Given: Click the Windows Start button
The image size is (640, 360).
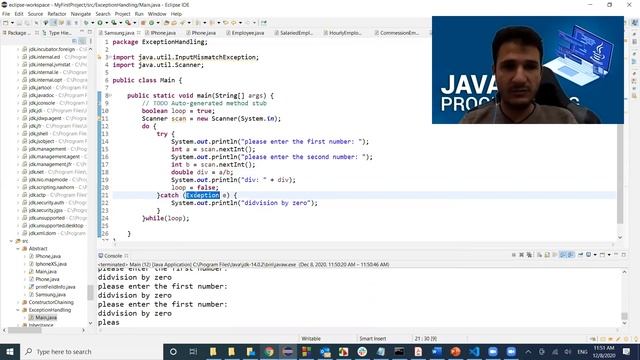Looking at the screenshot, I should [x=10, y=351].
